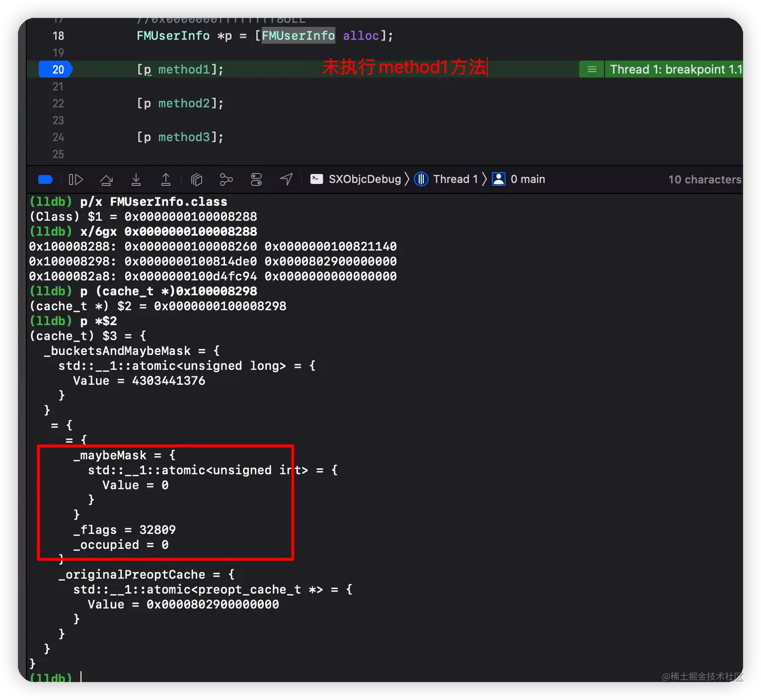This screenshot has height=700, width=761.
Task: Click the "p/x FMUserInfo.class" console command
Action: pos(154,202)
